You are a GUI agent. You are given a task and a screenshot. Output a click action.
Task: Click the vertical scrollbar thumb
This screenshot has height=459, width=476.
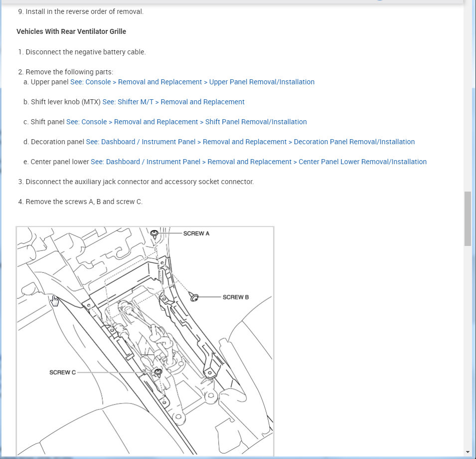468,219
